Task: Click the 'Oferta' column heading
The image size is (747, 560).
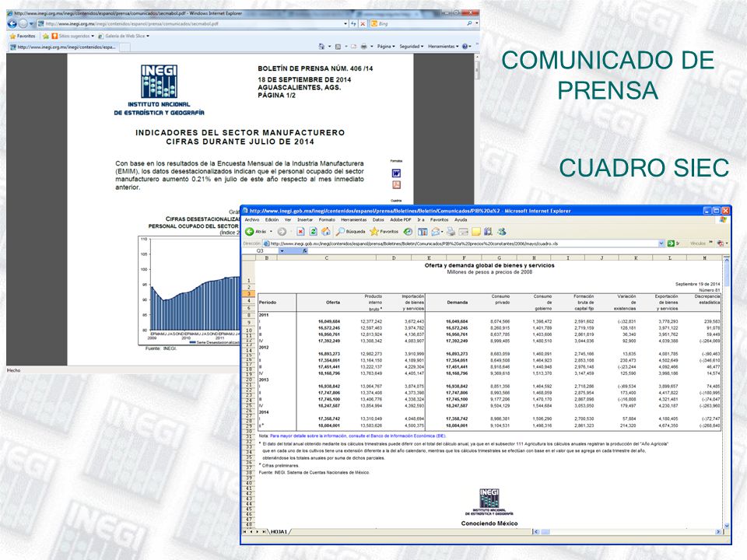Action: point(332,303)
